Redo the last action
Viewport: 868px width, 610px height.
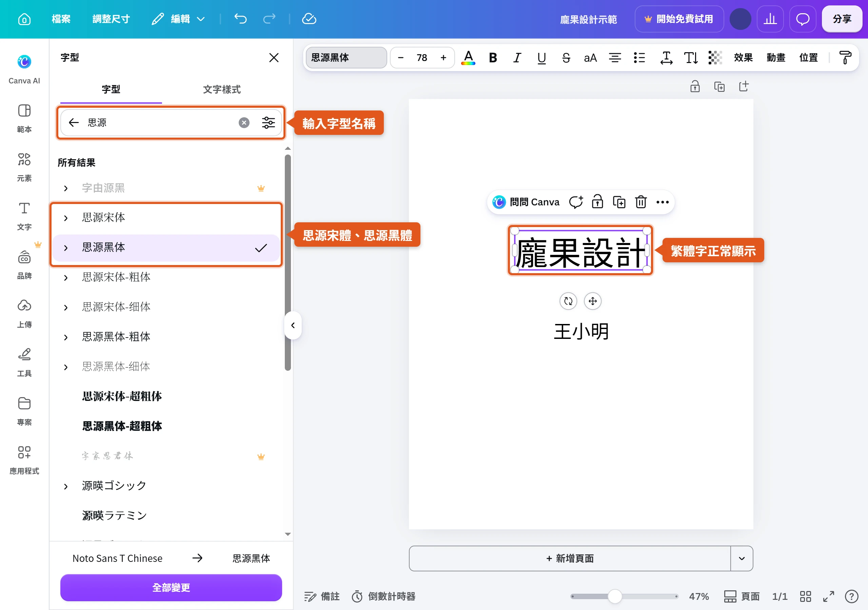click(x=269, y=19)
